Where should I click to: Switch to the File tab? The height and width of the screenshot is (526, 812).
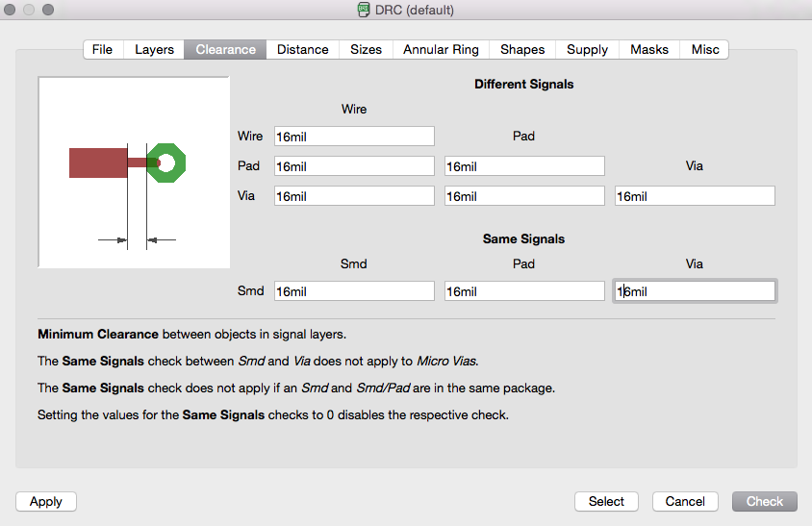pyautogui.click(x=102, y=49)
